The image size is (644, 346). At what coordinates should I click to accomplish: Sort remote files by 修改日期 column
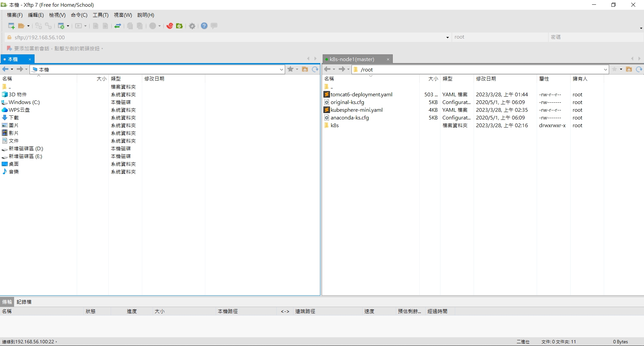coord(505,79)
